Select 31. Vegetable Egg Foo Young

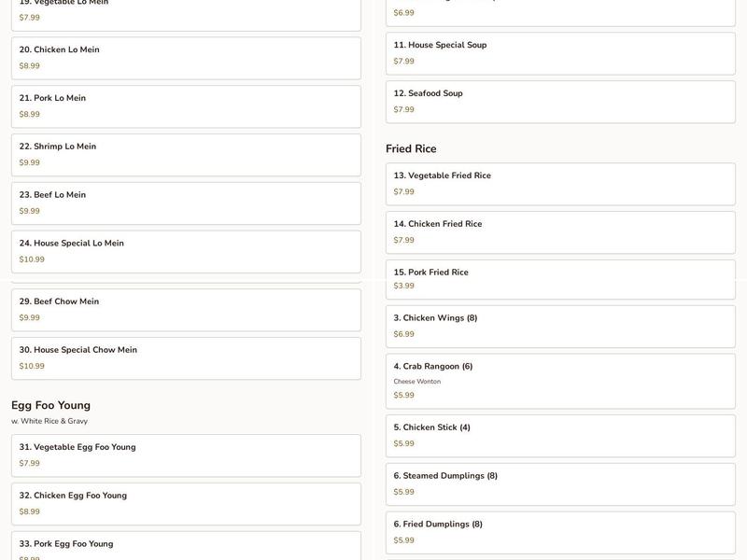click(x=186, y=455)
